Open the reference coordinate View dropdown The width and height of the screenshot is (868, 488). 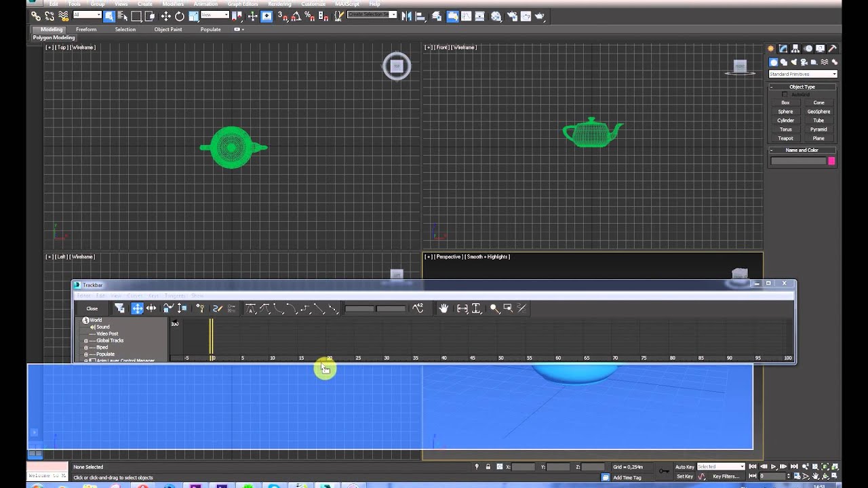[215, 15]
